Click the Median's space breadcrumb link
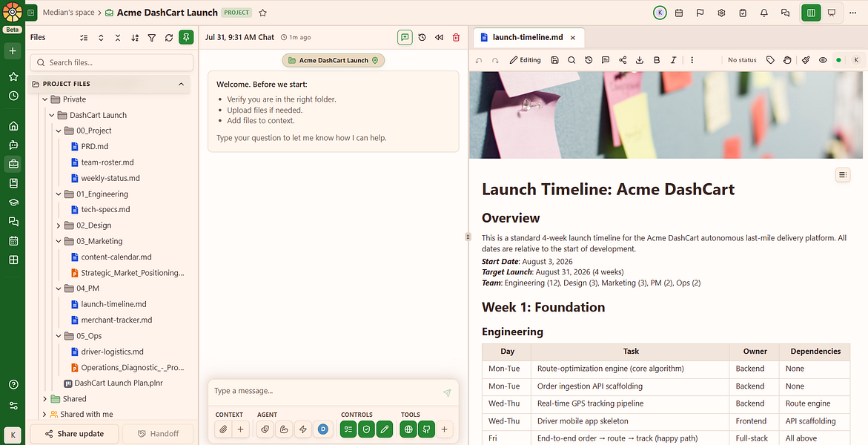Screen dimensions: 868x445 tap(69, 12)
